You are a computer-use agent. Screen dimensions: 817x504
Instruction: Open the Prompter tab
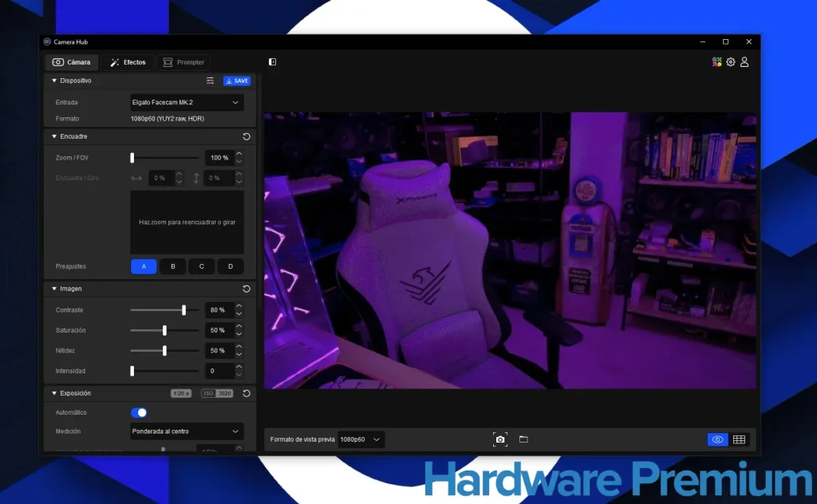pos(184,62)
